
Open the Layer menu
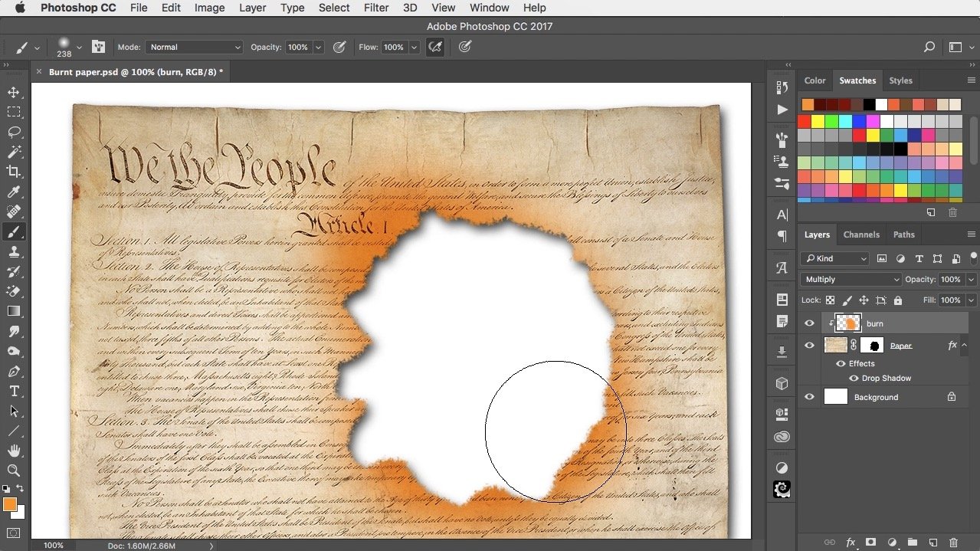pos(252,8)
